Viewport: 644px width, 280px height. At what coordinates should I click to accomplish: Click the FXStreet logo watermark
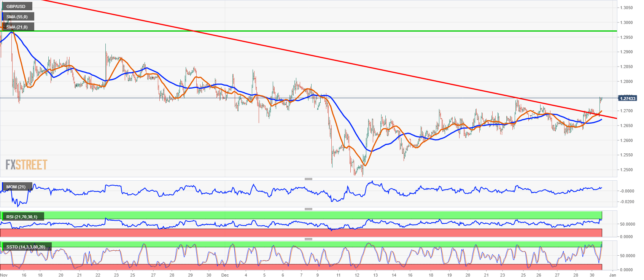pyautogui.click(x=26, y=165)
